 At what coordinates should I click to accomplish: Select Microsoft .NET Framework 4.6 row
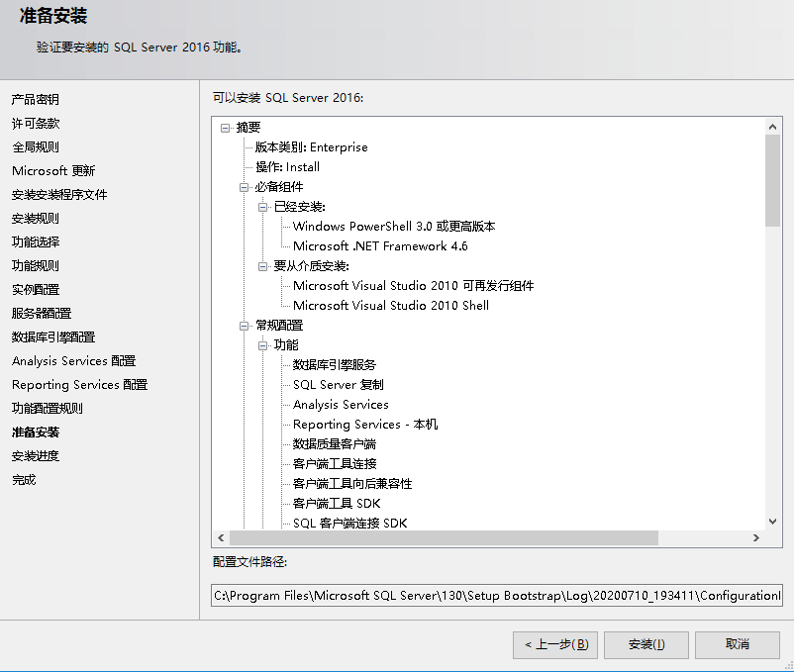click(x=380, y=246)
